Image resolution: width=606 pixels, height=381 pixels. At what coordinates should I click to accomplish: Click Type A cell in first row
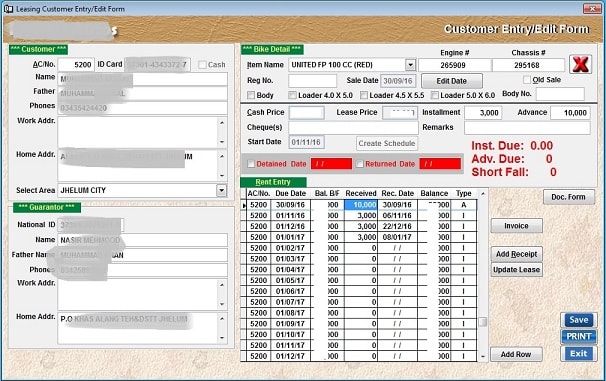tap(463, 204)
